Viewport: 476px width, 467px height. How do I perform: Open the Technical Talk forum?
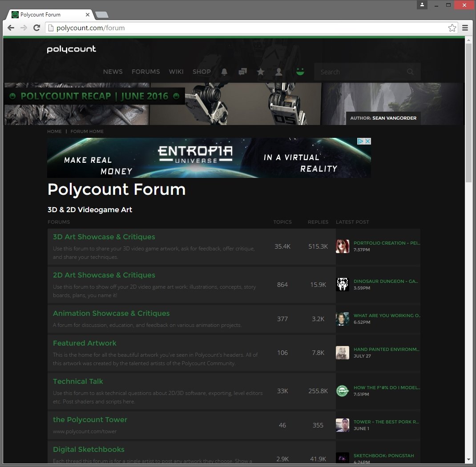coord(78,381)
